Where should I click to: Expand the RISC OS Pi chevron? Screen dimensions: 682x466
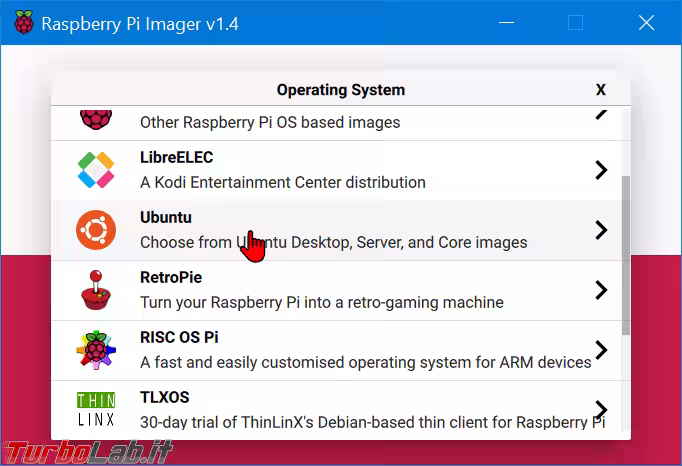[600, 350]
